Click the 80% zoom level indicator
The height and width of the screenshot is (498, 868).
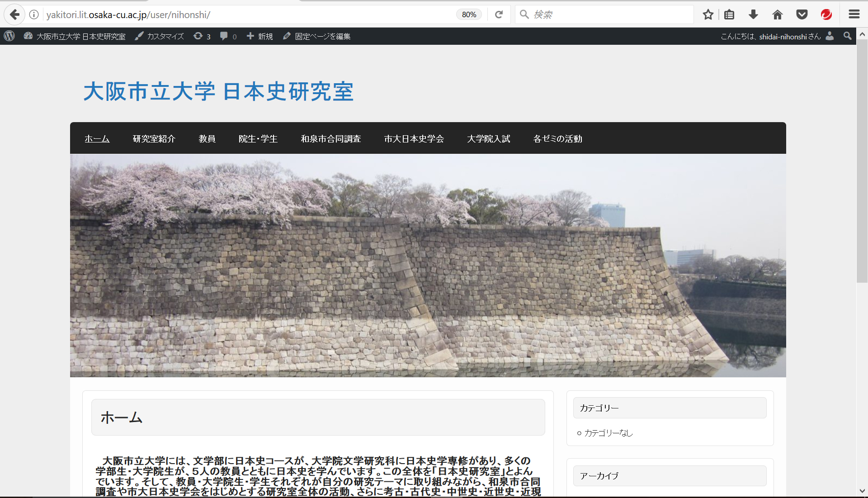pos(469,14)
